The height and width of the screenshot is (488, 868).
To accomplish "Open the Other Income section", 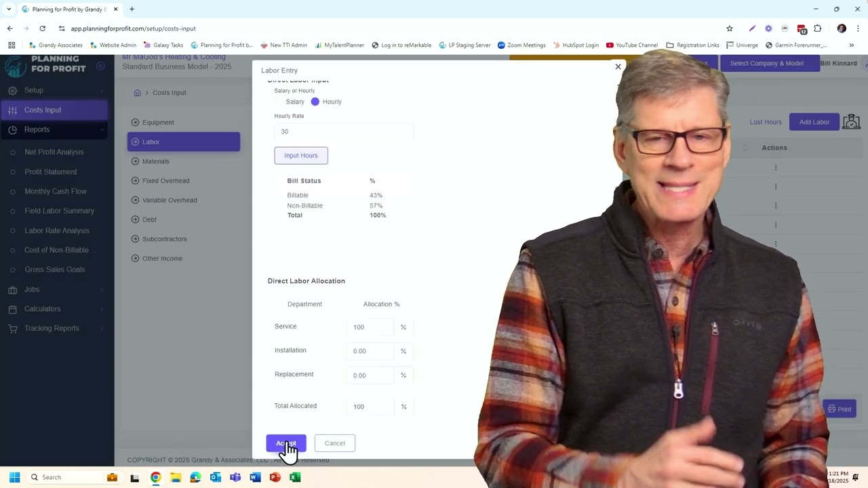I will pyautogui.click(x=184, y=258).
